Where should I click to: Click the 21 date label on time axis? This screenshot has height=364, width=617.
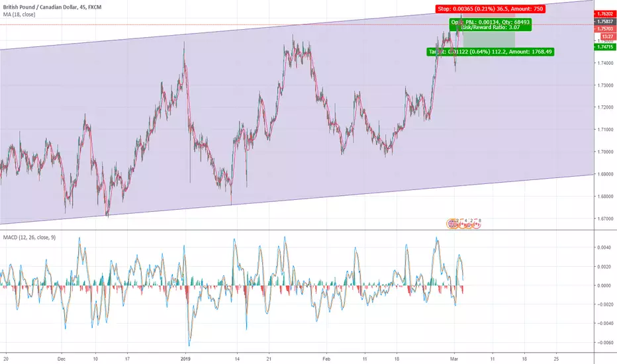point(269,359)
